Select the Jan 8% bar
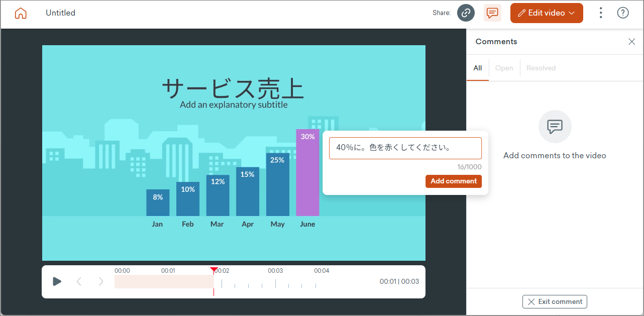The height and width of the screenshot is (316, 644). pos(158,203)
